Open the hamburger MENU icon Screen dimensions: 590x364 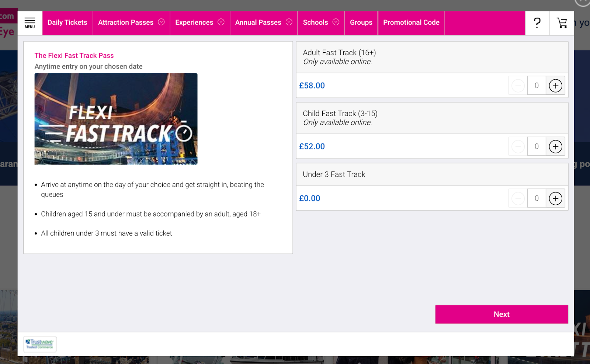(30, 23)
